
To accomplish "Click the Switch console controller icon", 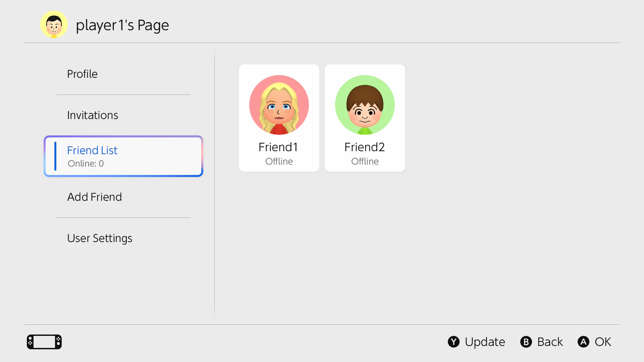I will pos(44,342).
